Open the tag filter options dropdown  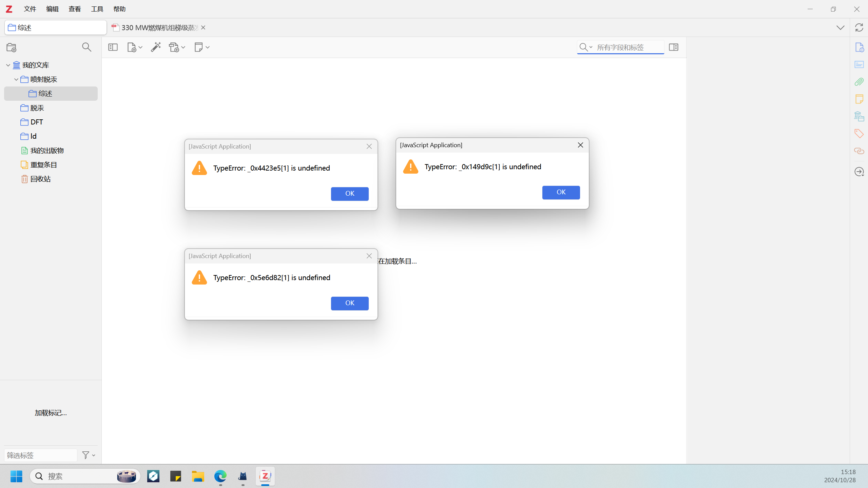89,455
